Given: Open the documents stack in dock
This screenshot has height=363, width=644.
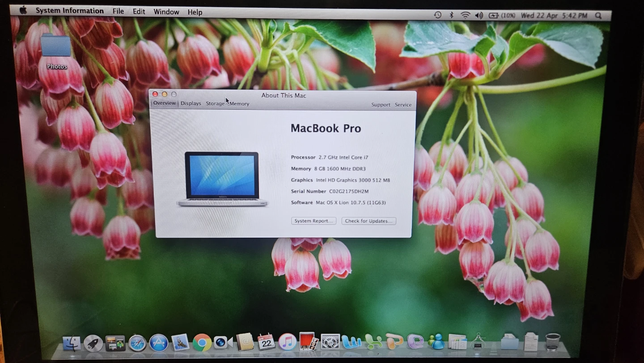Looking at the screenshot, I should click(x=531, y=342).
